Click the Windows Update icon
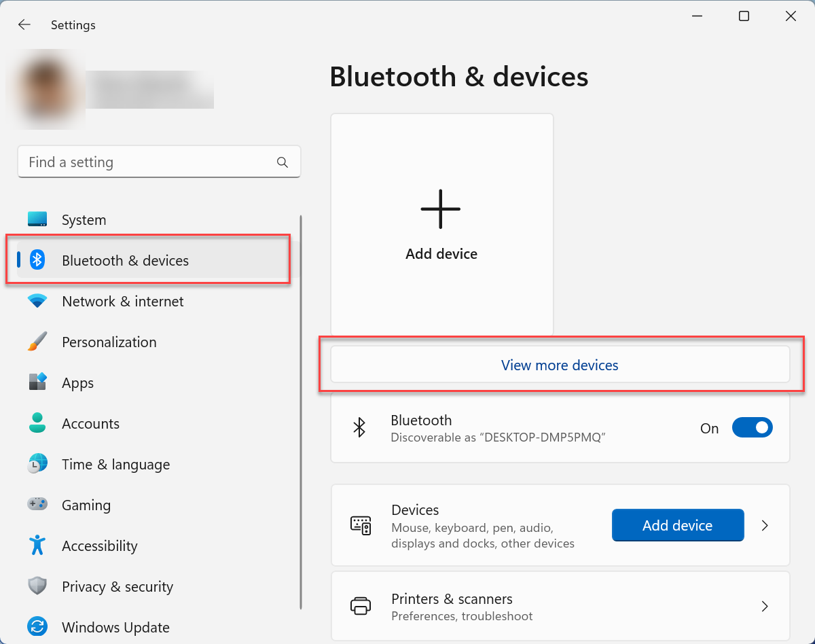Screen dimensions: 815x644 pos(37,627)
